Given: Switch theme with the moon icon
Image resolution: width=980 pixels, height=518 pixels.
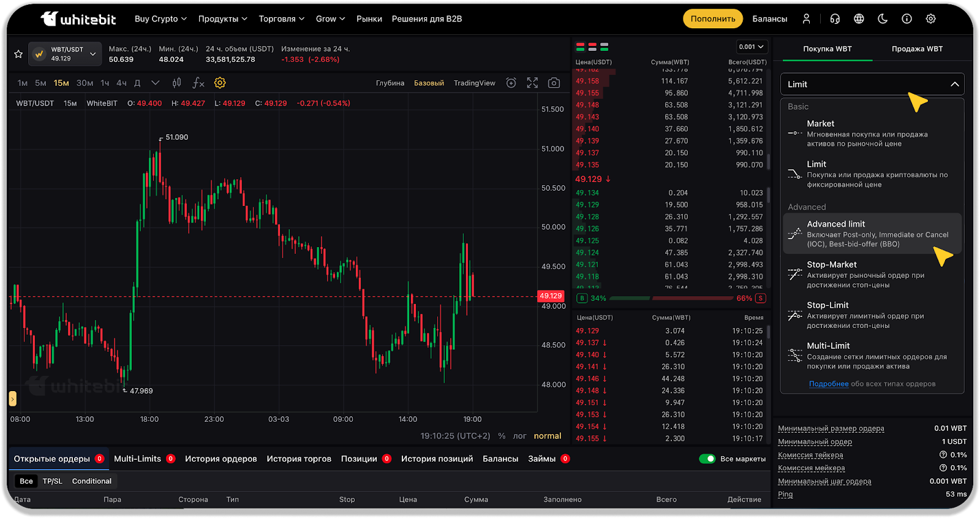Looking at the screenshot, I should click(x=883, y=19).
